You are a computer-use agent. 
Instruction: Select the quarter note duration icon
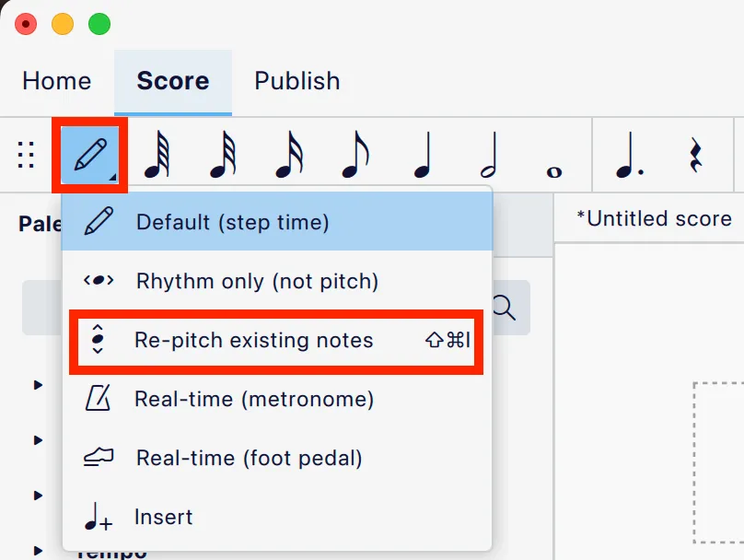pos(422,155)
